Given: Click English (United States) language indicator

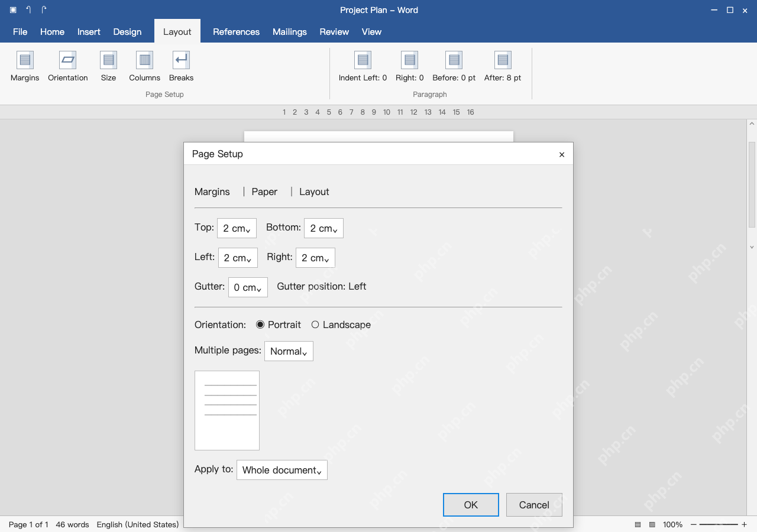Looking at the screenshot, I should [138, 524].
